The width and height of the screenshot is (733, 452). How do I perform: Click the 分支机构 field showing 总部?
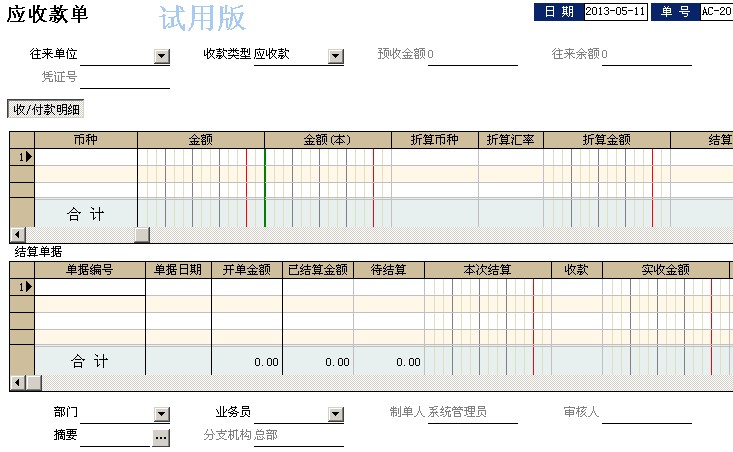pos(299,436)
